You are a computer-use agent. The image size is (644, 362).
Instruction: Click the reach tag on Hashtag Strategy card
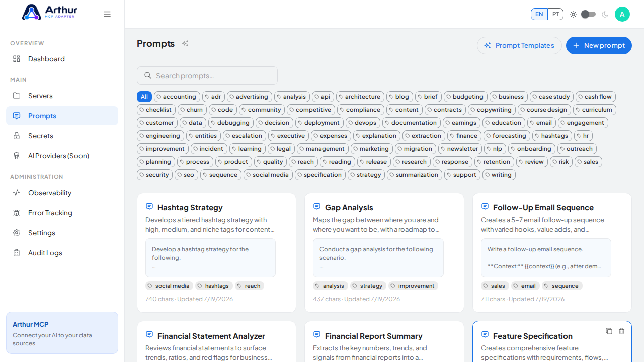[250, 286]
